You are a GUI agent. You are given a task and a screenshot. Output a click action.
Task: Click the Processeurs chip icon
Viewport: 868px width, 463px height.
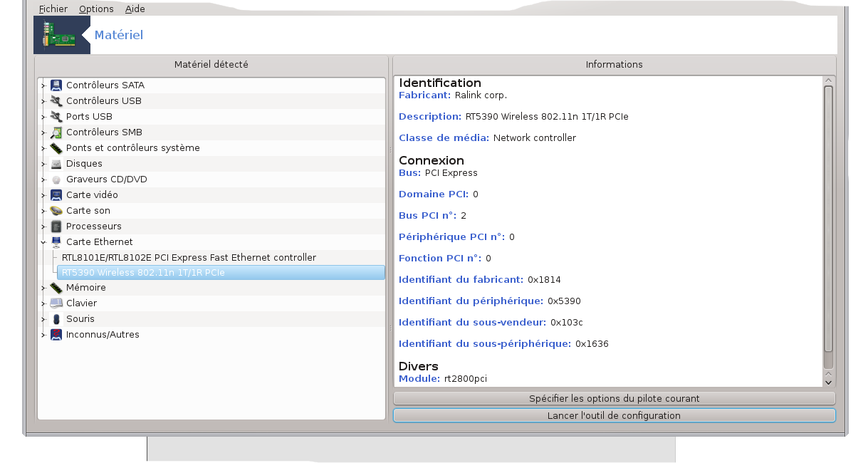56,227
